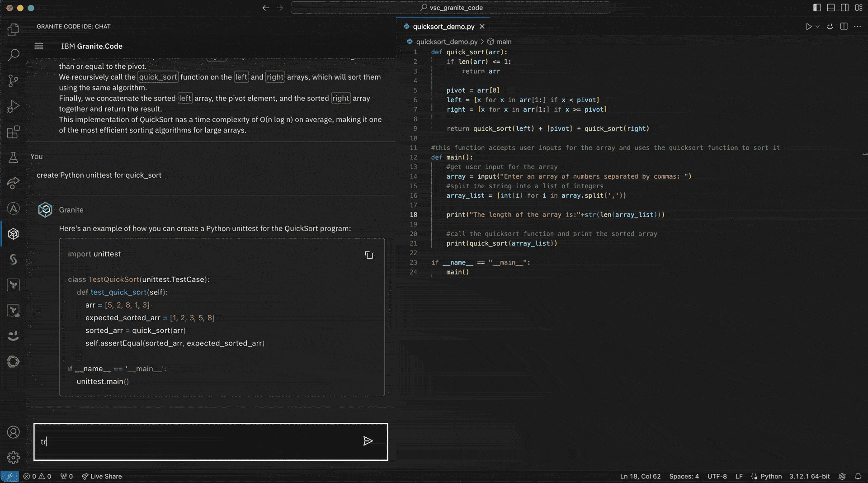Open the editor more actions ellipsis menu
This screenshot has height=483, width=868.
(859, 26)
